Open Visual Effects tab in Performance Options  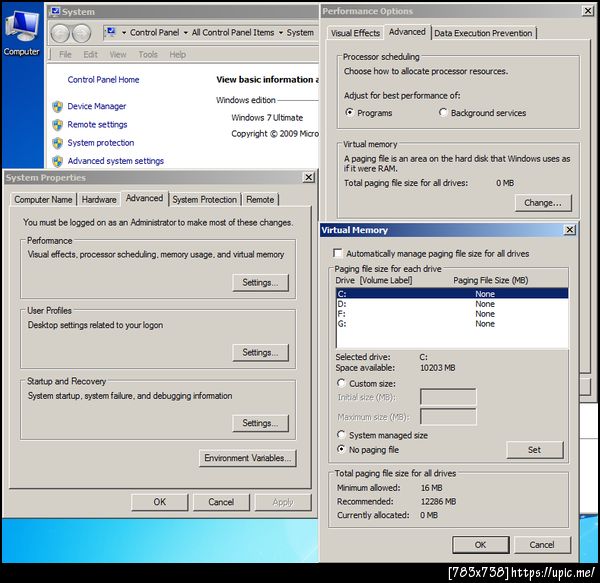pos(355,33)
